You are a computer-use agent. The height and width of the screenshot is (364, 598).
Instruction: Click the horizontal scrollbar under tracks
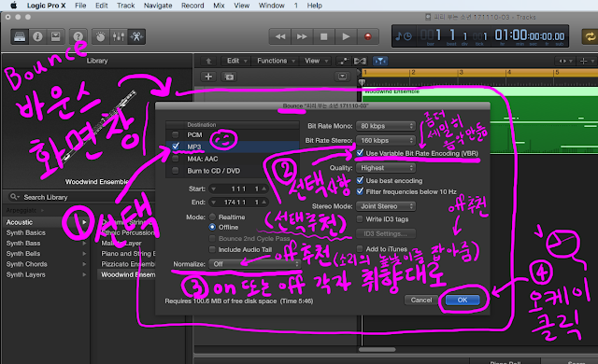coord(377,349)
